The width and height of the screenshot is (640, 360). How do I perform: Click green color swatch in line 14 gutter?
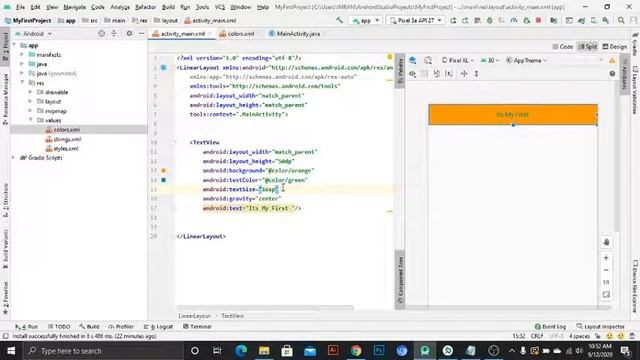[164, 180]
